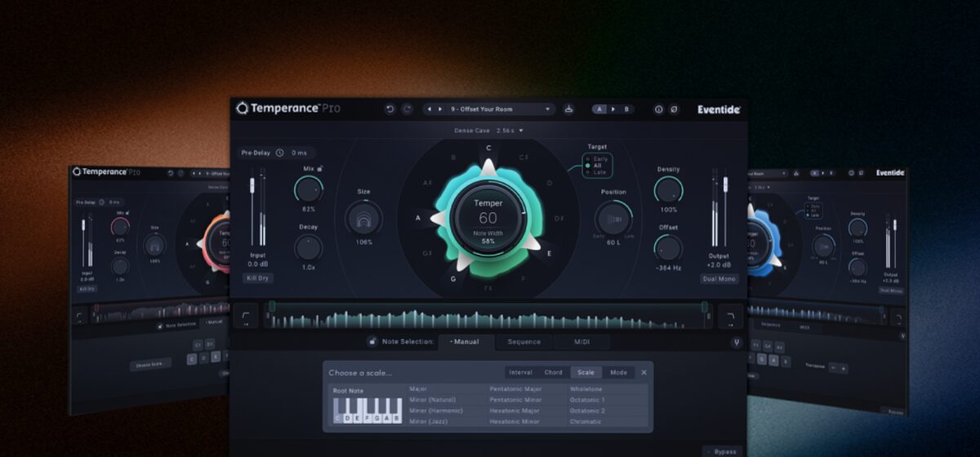Click the Pre-Delay 0 ms value
Viewport: 980px width, 457px height.
pyautogui.click(x=299, y=153)
